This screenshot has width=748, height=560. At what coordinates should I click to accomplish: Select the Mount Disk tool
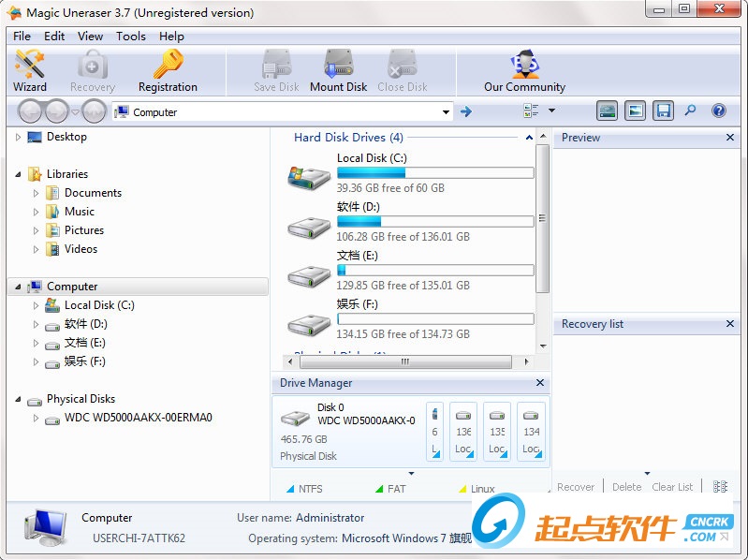(x=338, y=70)
